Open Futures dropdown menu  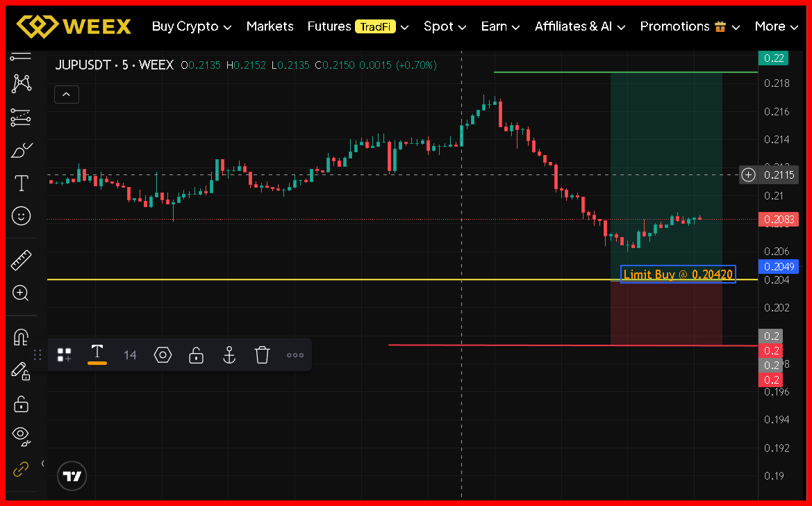click(x=358, y=26)
